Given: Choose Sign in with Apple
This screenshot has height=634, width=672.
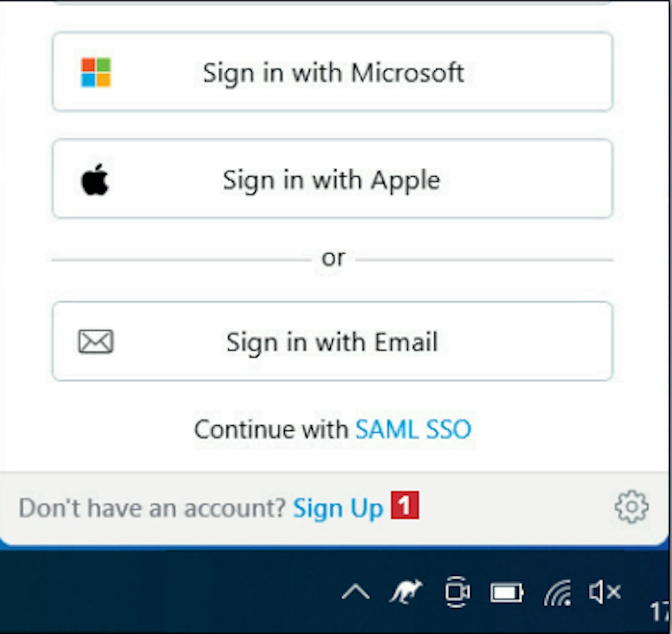Looking at the screenshot, I should coord(332,179).
